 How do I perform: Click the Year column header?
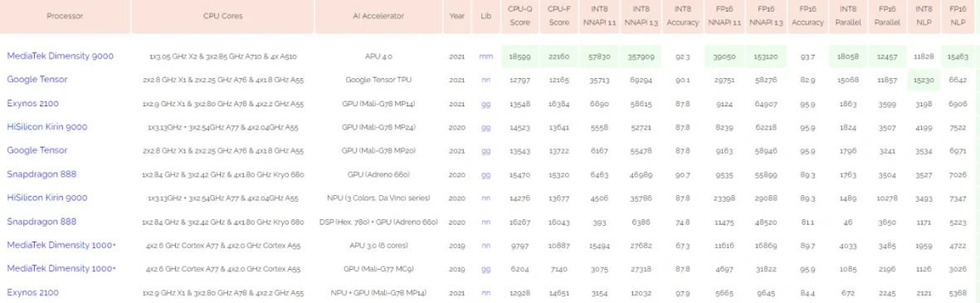[457, 17]
